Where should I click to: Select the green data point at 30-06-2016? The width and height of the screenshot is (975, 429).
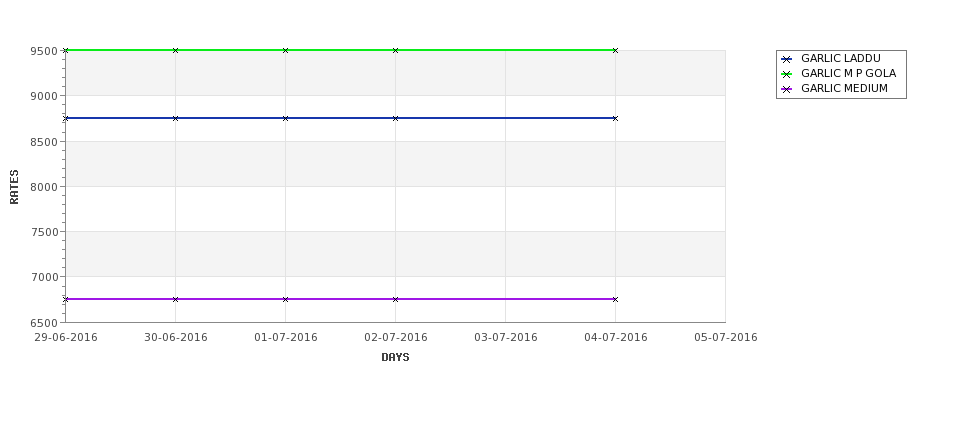[x=175, y=50]
